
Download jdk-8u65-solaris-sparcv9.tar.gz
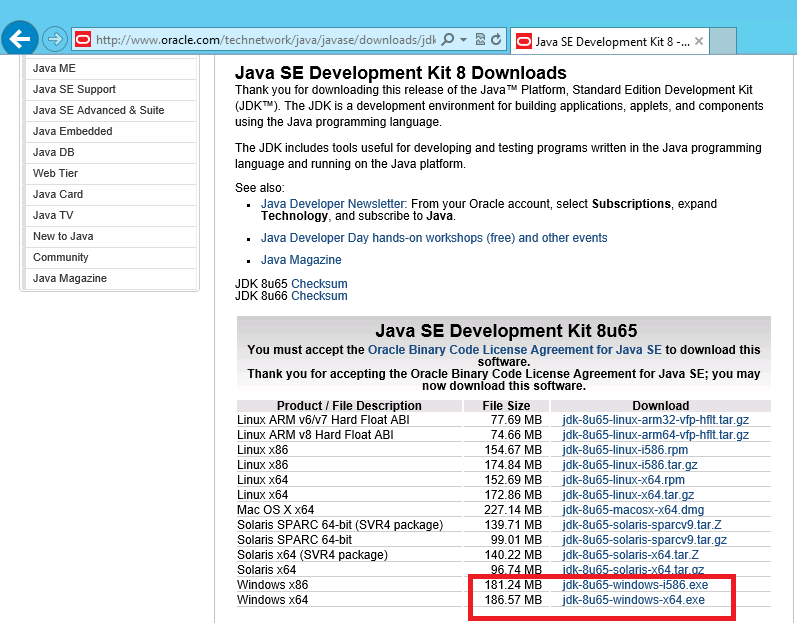click(x=644, y=540)
